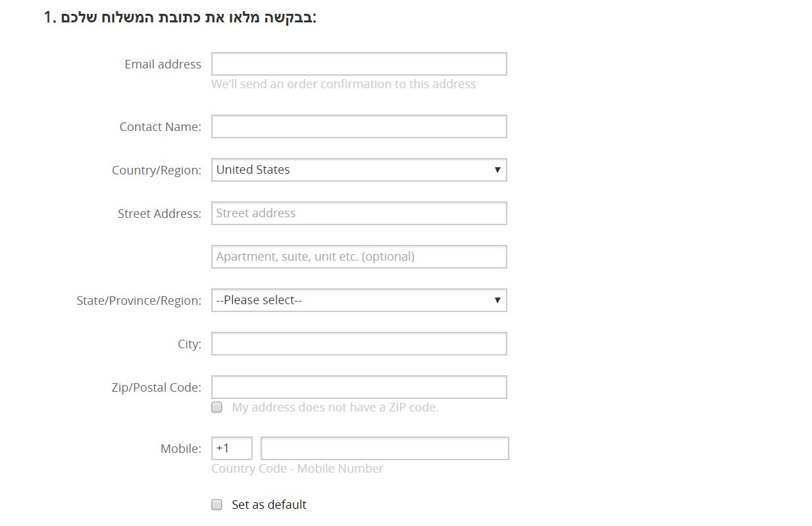Focus the Zip/Postal Code input box
This screenshot has height=526, width=812.
[359, 387]
